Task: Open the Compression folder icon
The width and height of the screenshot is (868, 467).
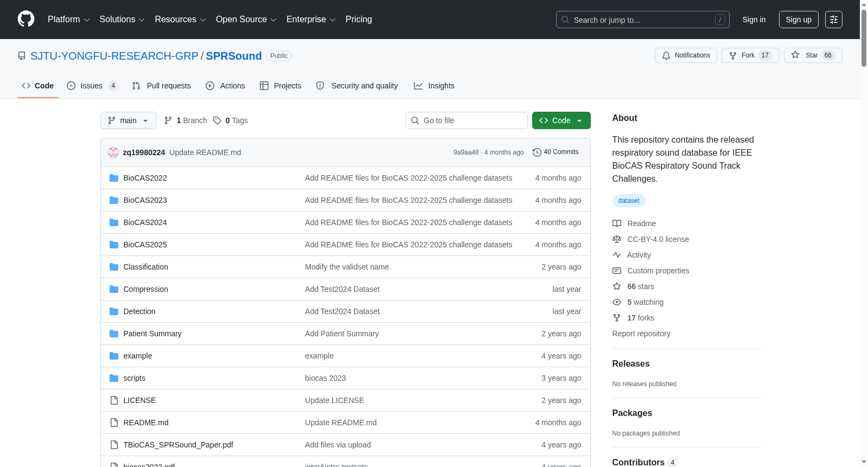Action: (114, 289)
